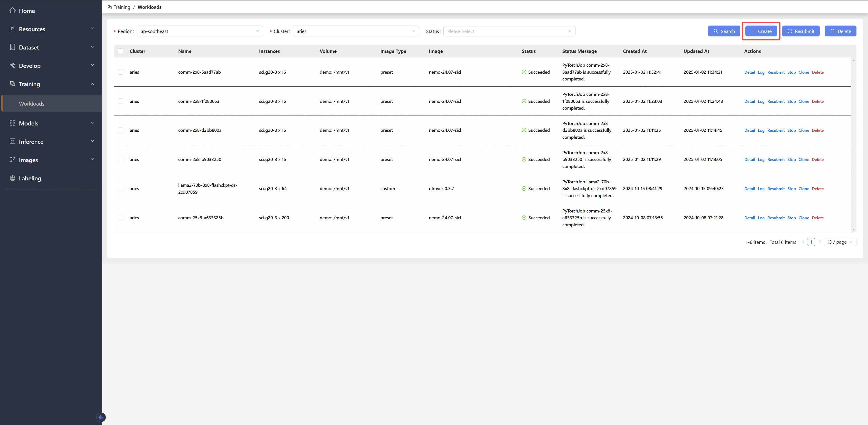Tick the select-all header checkbox
This screenshot has height=425, width=868.
tap(121, 51)
